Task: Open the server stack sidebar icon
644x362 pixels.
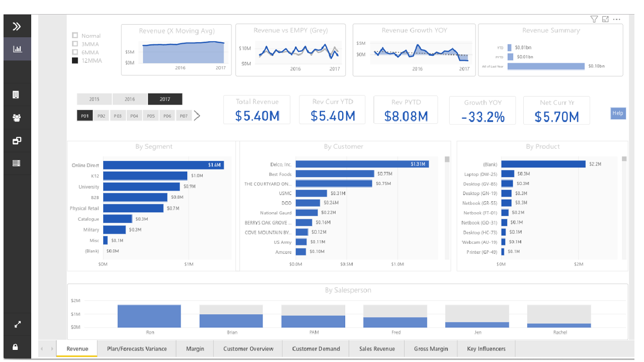Action: pyautogui.click(x=17, y=163)
